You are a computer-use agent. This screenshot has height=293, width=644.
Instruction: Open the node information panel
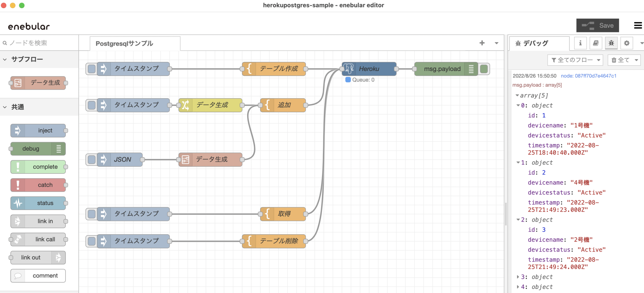[x=580, y=43]
